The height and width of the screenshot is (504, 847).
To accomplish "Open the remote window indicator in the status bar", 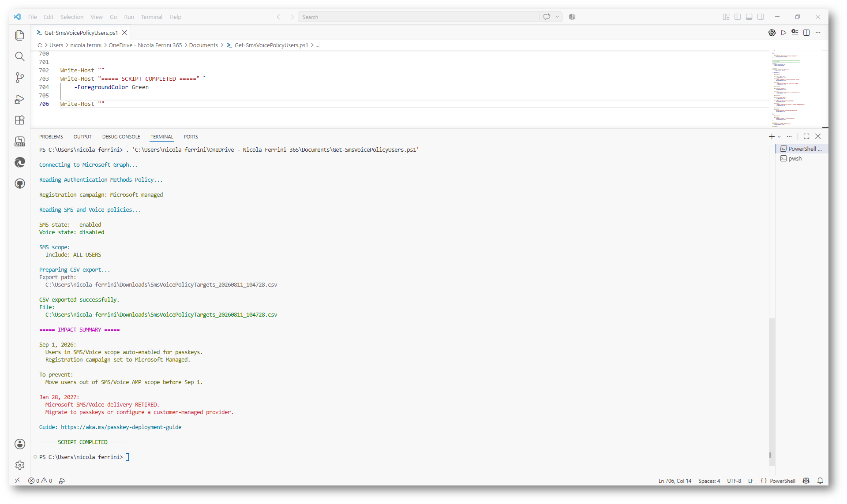I will tap(17, 481).
